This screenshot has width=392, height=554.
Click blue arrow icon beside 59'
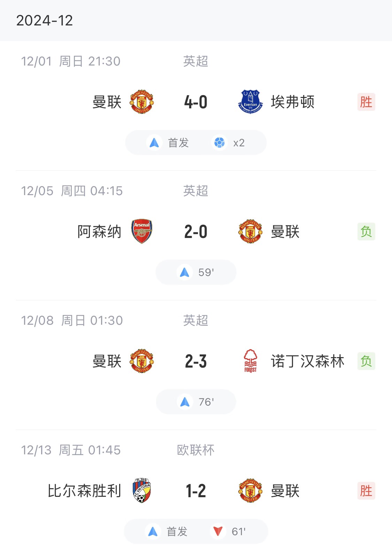184,272
